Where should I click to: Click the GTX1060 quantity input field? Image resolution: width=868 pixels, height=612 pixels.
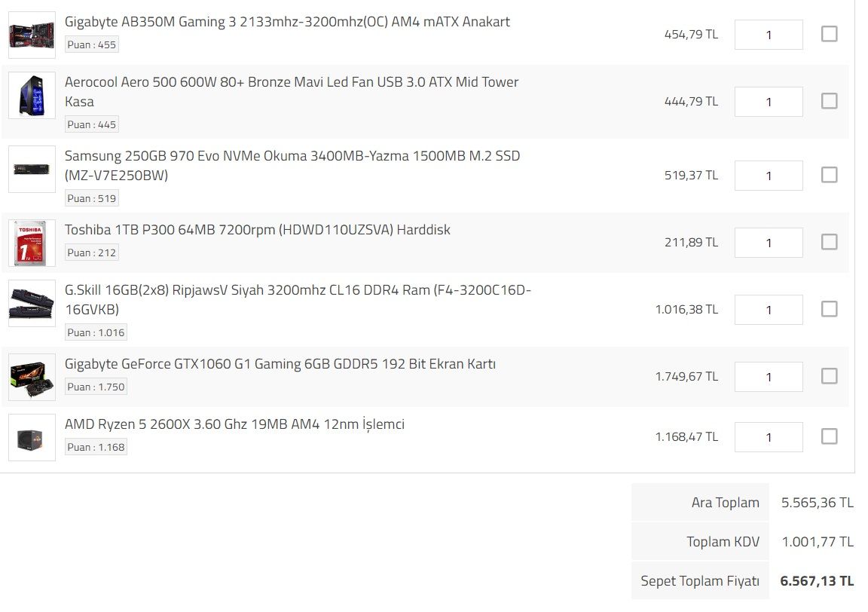point(768,376)
